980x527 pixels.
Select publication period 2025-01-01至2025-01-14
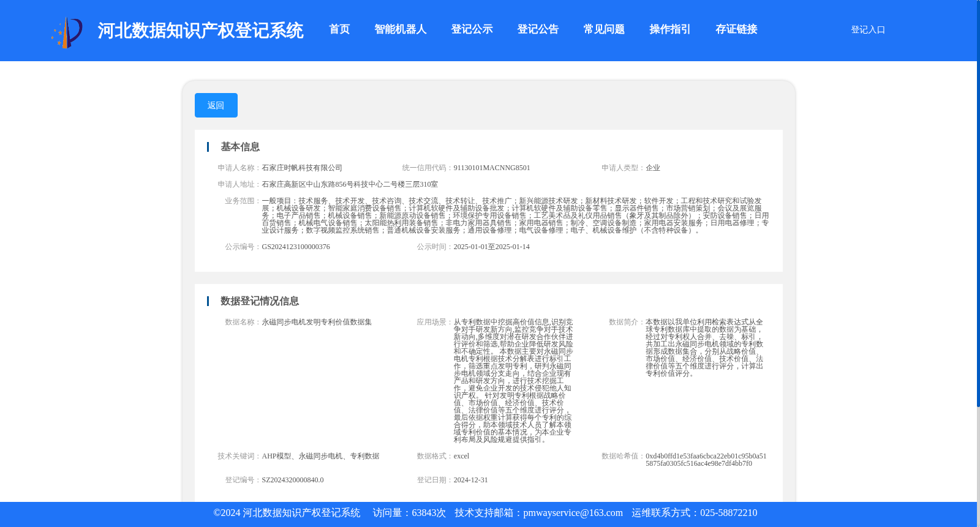click(492, 247)
